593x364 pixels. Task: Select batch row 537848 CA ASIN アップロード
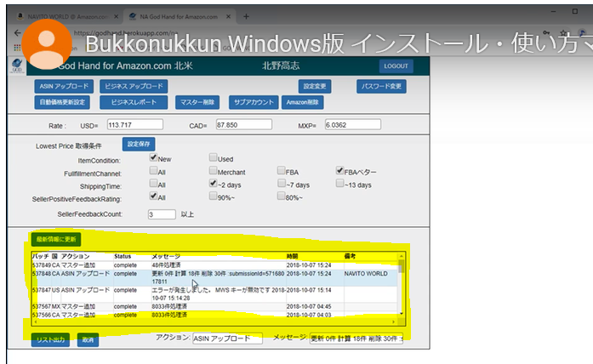[x=214, y=277]
